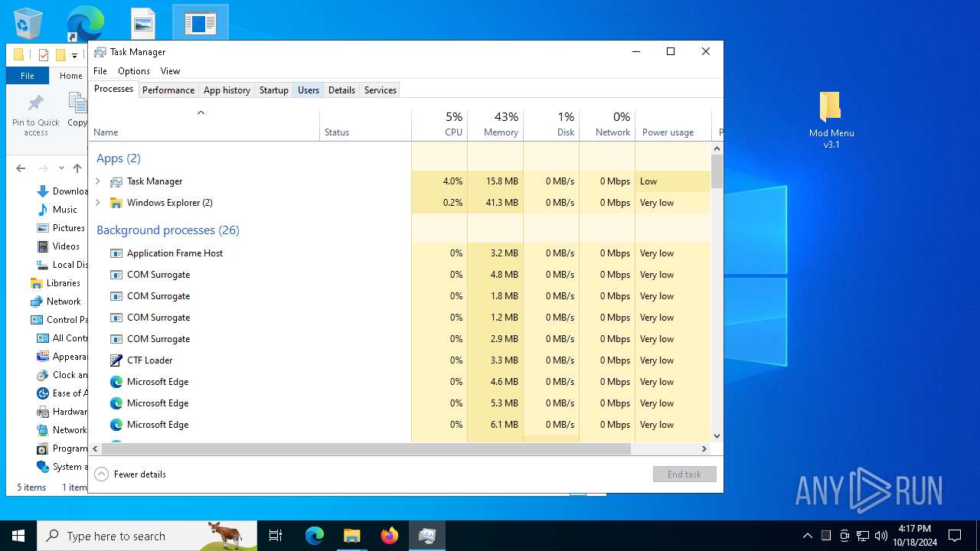Click the Windows Explorer row icon

pos(116,203)
